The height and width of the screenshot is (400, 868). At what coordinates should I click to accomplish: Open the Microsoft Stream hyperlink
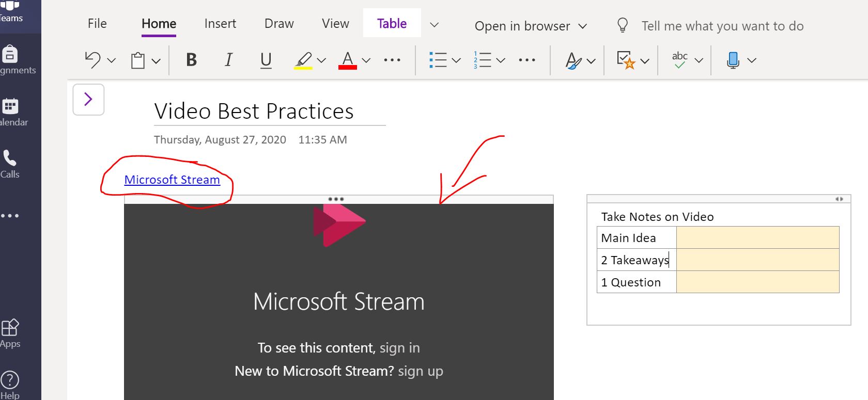[172, 180]
